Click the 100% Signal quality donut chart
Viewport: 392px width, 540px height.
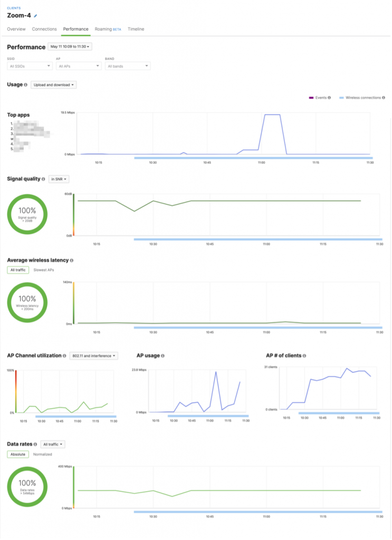(x=27, y=215)
